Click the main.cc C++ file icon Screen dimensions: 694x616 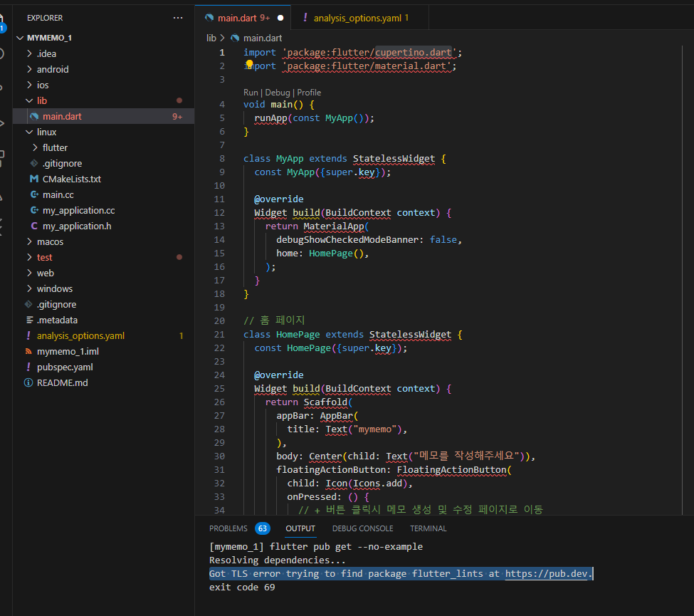[34, 194]
